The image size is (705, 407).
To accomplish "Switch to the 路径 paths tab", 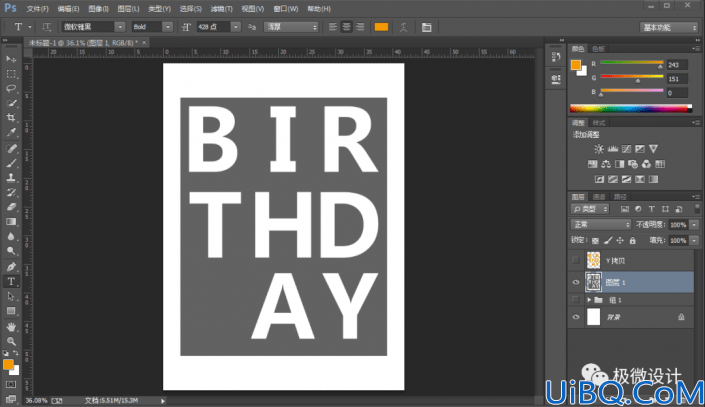I will click(x=620, y=197).
